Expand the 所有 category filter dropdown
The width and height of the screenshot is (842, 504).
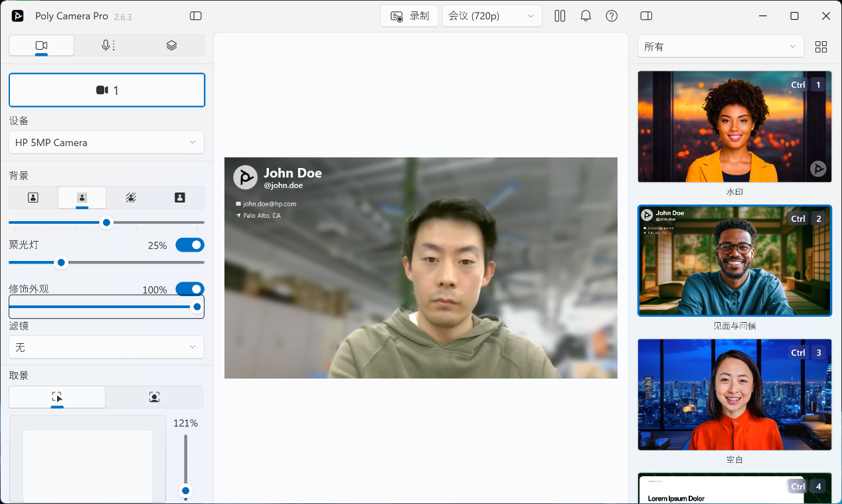[x=720, y=46]
